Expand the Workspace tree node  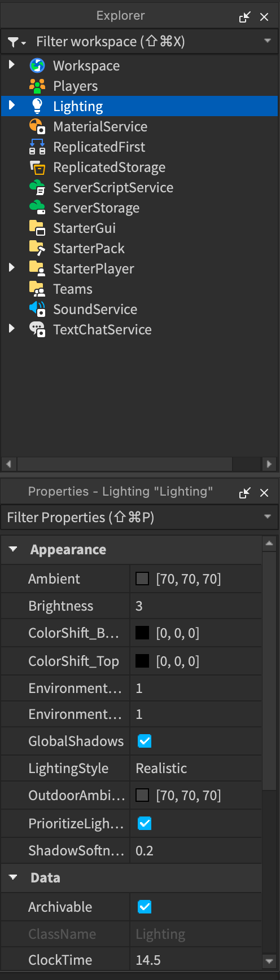coord(12,65)
